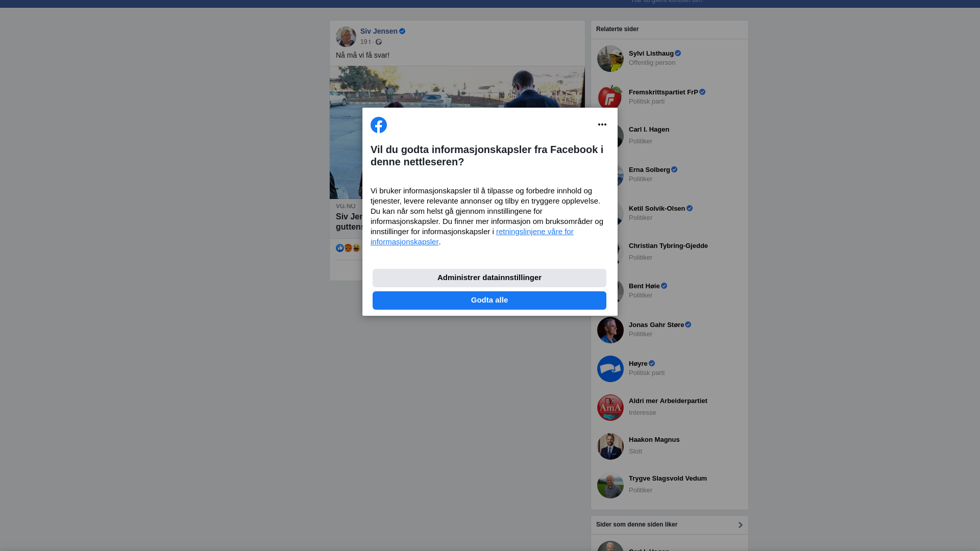This screenshot has height=551, width=980.
Task: Click Jonas Gahr Støre's avatar
Action: [610, 330]
